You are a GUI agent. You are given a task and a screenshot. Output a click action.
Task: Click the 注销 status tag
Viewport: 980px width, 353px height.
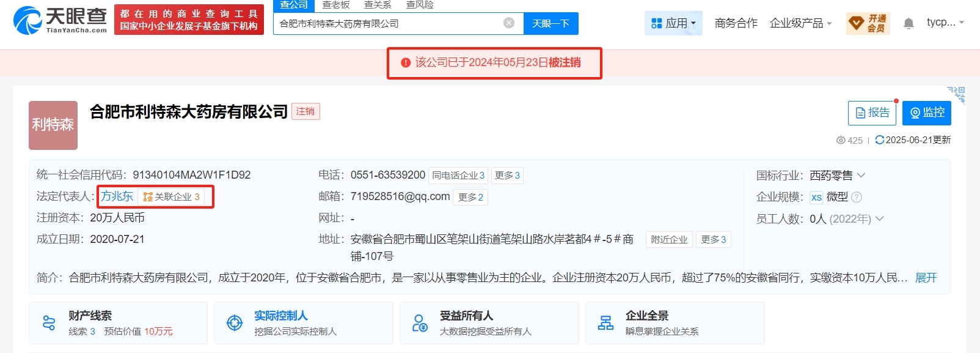(x=305, y=111)
